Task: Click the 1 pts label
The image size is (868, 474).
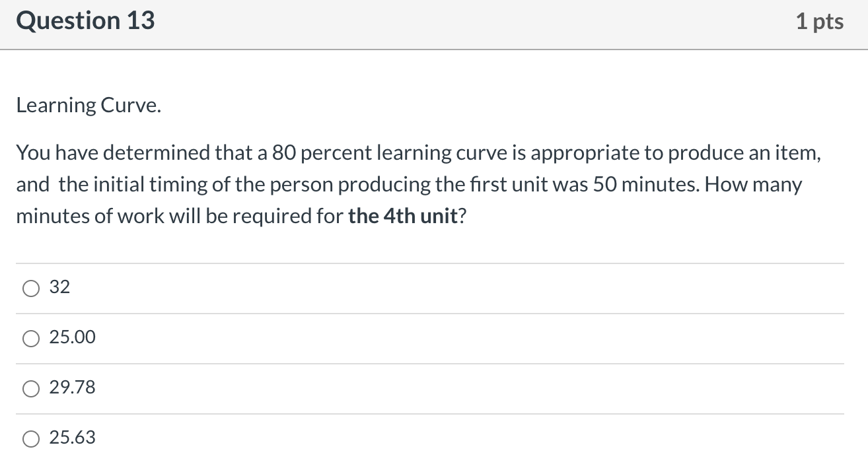Action: point(820,20)
